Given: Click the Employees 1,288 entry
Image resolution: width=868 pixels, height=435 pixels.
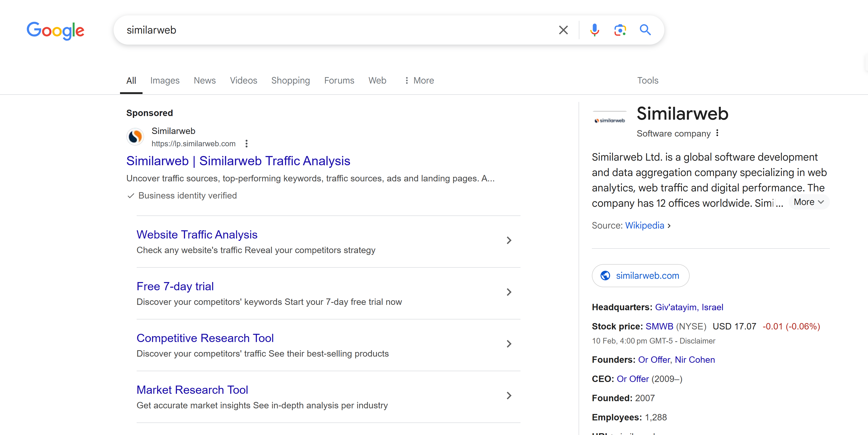Looking at the screenshot, I should 629,418.
